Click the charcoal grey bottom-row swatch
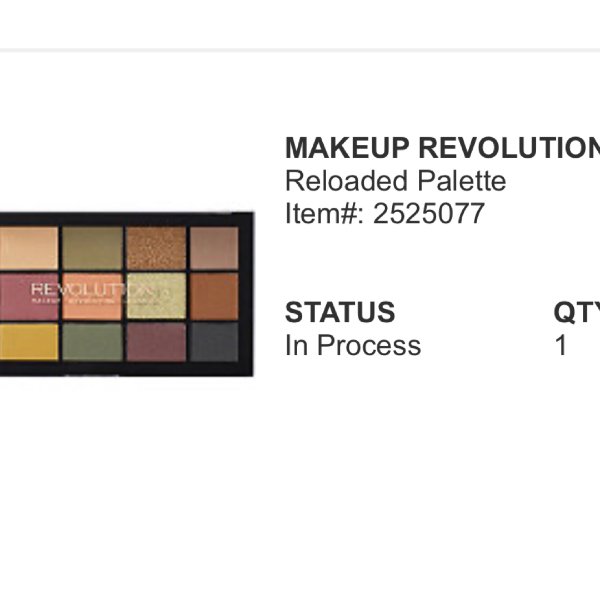Image resolution: width=600 pixels, height=600 pixels. coord(214,342)
